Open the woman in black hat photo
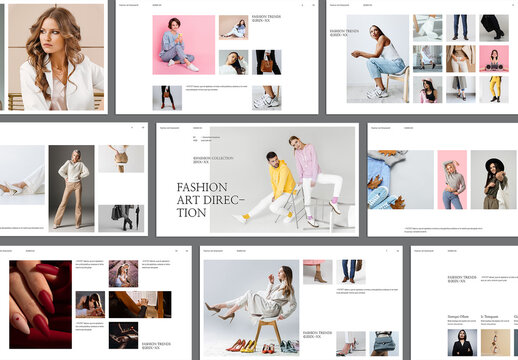 pyautogui.click(x=493, y=180)
